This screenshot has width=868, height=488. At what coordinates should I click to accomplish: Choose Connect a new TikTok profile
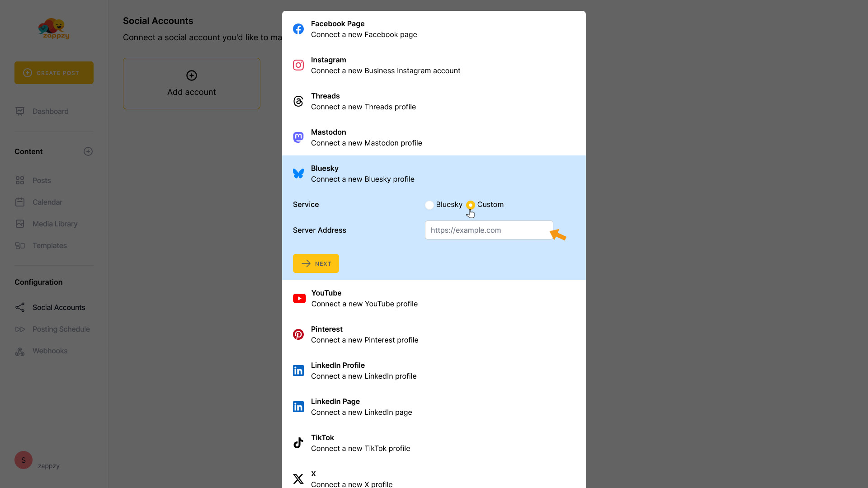point(434,443)
